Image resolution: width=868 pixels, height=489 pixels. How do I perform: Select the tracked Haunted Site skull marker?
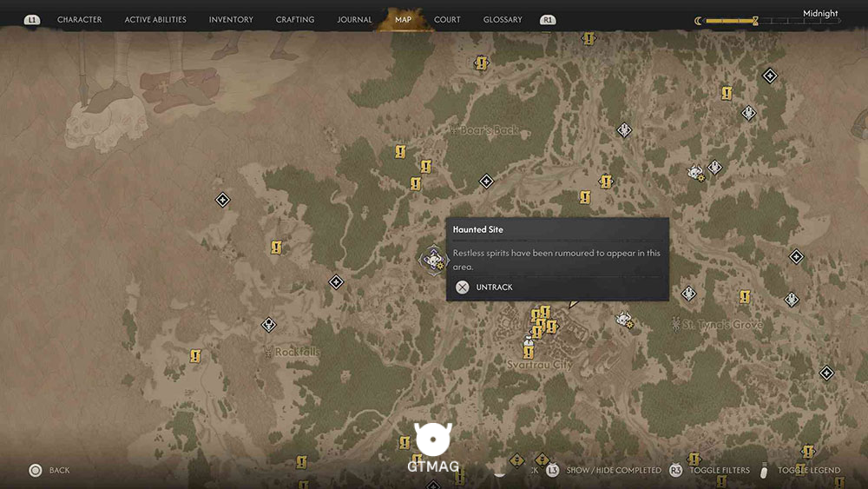tap(433, 260)
